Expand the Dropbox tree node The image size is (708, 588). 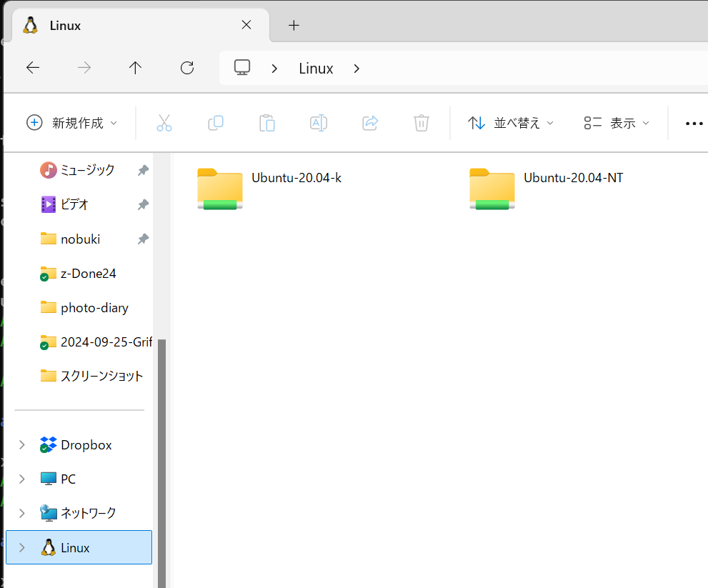tap(21, 445)
